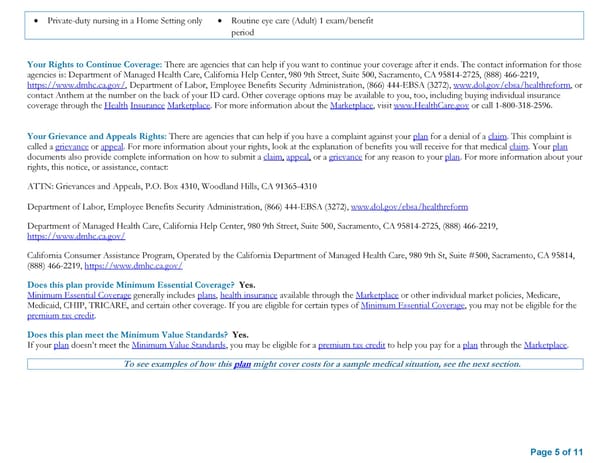Click 'Marketplace' link ending the Minimum Value paragraph
The image size is (600, 463).
[x=546, y=345]
